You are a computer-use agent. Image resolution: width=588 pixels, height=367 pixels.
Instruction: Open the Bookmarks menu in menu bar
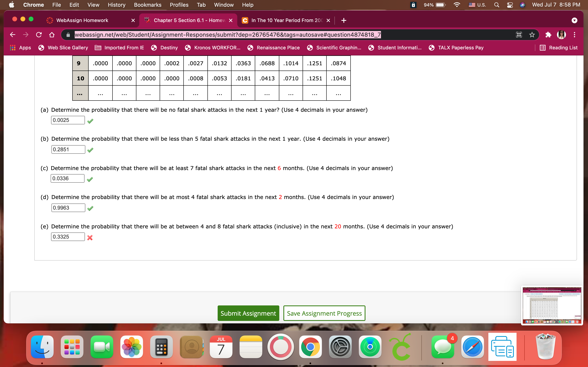pos(147,5)
